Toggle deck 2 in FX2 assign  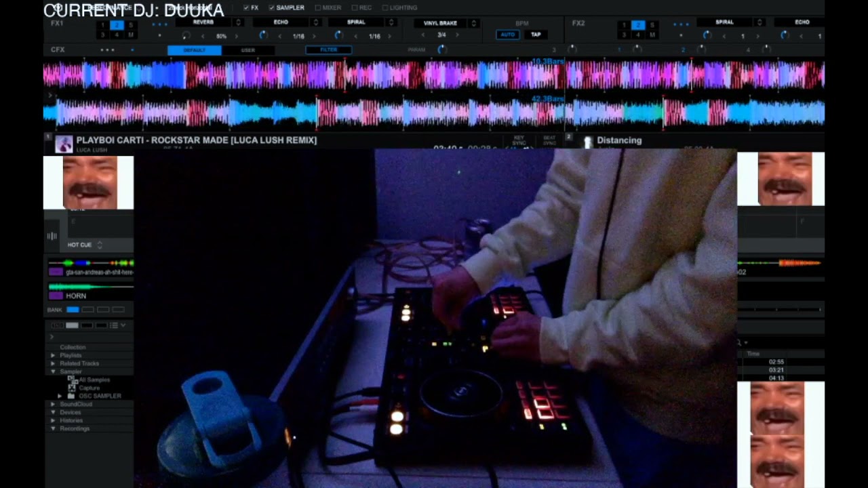(x=638, y=25)
